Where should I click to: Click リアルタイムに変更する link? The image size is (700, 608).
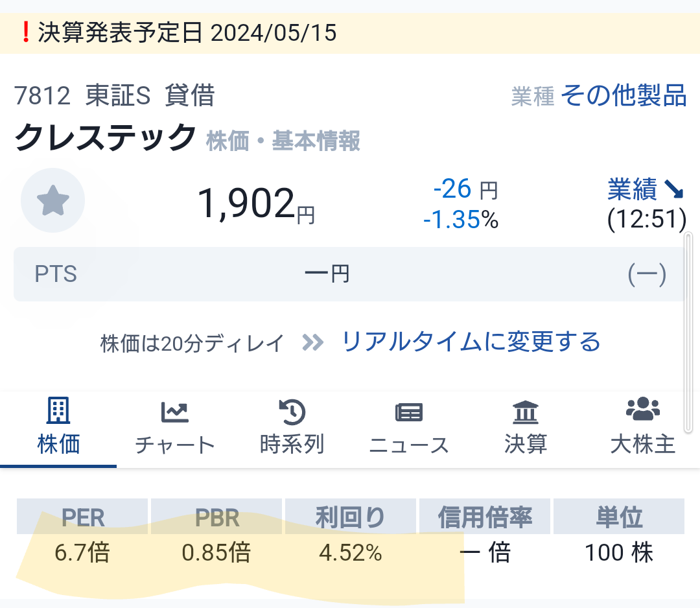coord(471,342)
